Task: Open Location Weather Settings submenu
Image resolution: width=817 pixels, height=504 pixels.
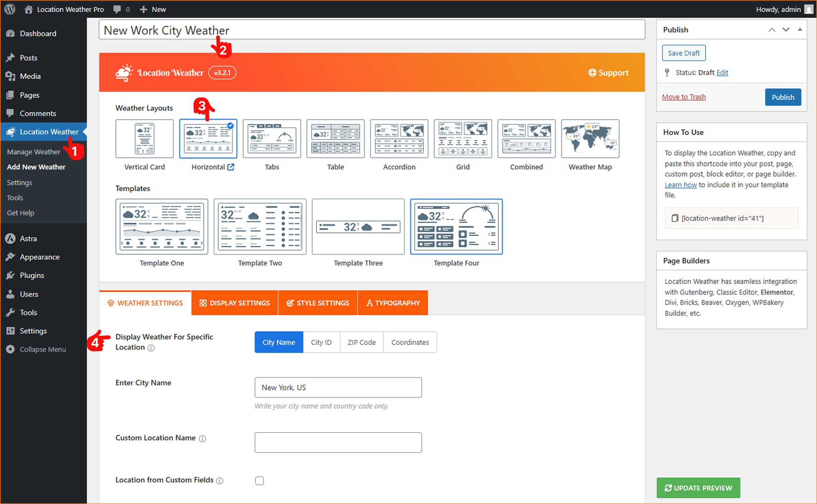Action: point(19,182)
